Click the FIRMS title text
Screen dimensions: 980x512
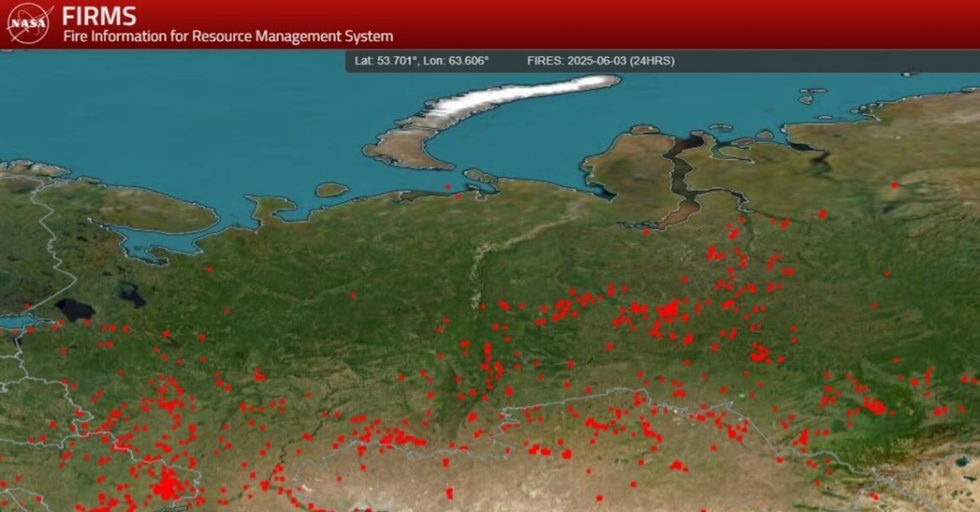click(x=99, y=16)
